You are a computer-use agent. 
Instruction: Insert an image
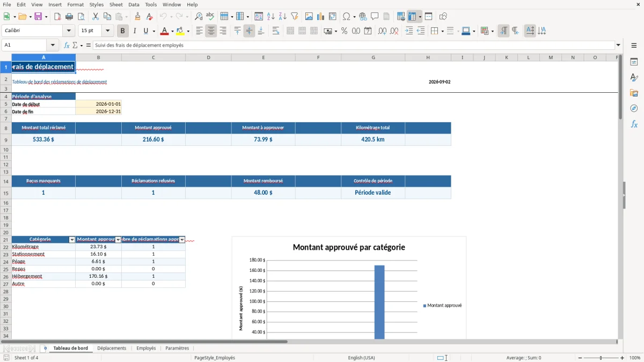pyautogui.click(x=309, y=17)
